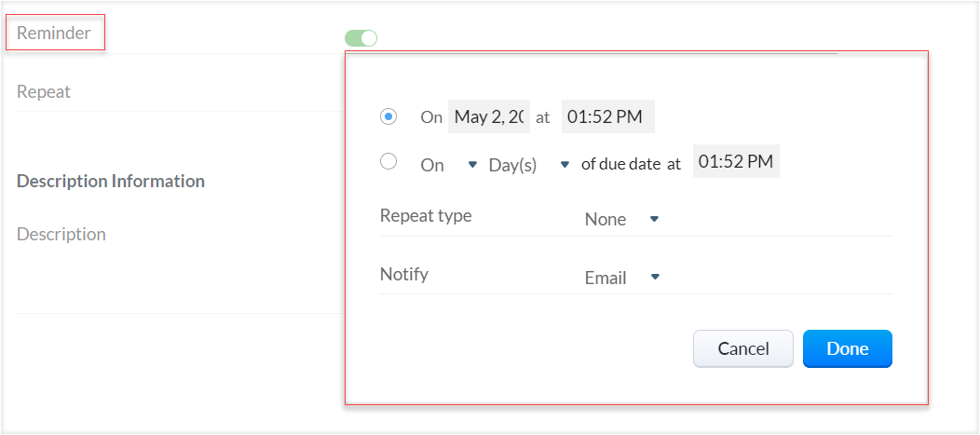Click the May 2 date field
Image resolution: width=980 pixels, height=435 pixels.
pyautogui.click(x=489, y=117)
